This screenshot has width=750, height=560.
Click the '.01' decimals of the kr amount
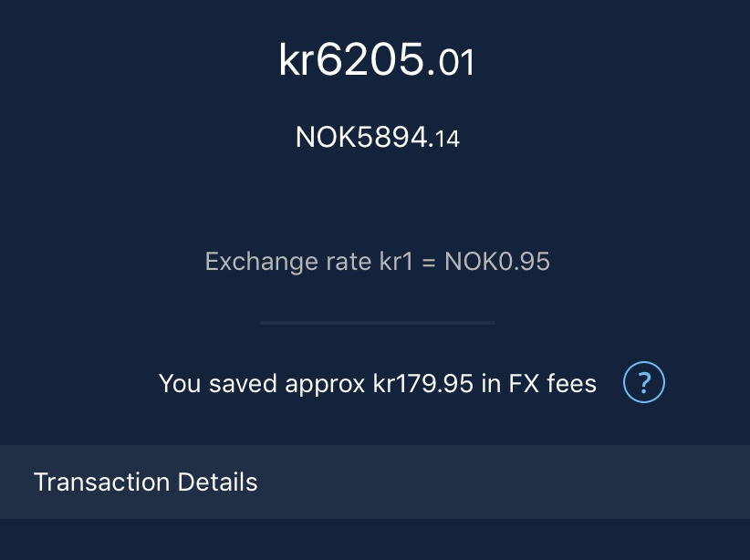click(x=452, y=63)
